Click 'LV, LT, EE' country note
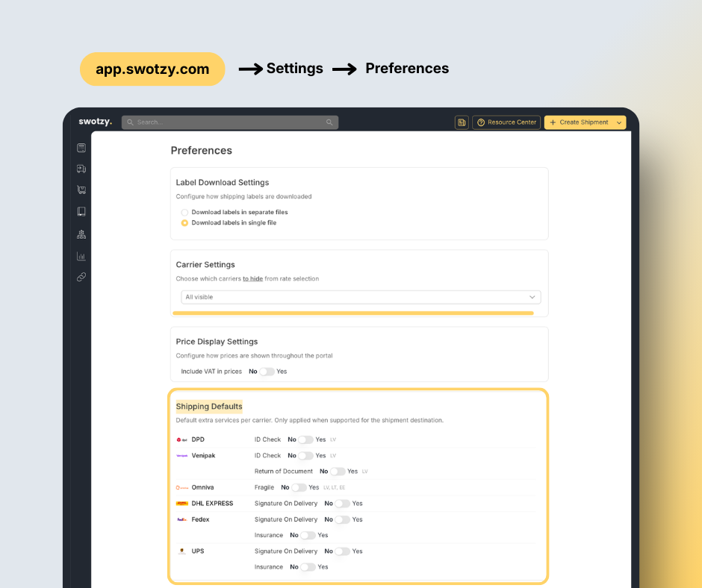Viewport: 702px width, 588px height. pyautogui.click(x=334, y=488)
